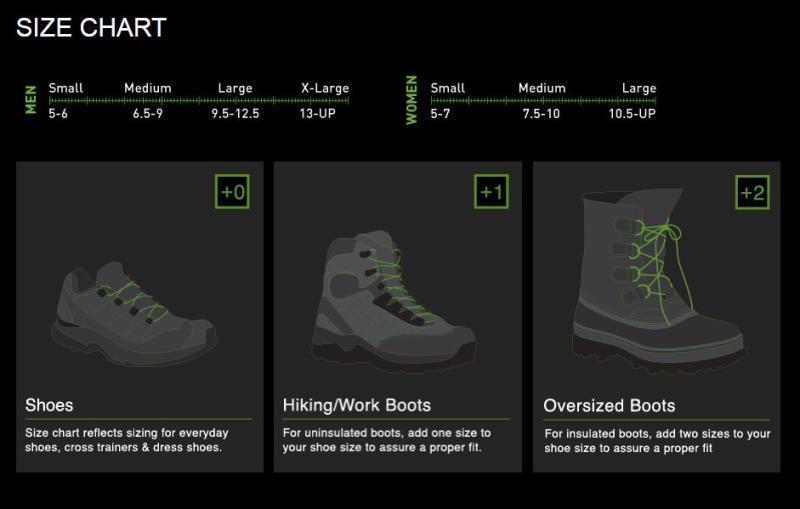Screen dimensions: 800x509
Task: Click men's Large size label
Action: coord(235,88)
